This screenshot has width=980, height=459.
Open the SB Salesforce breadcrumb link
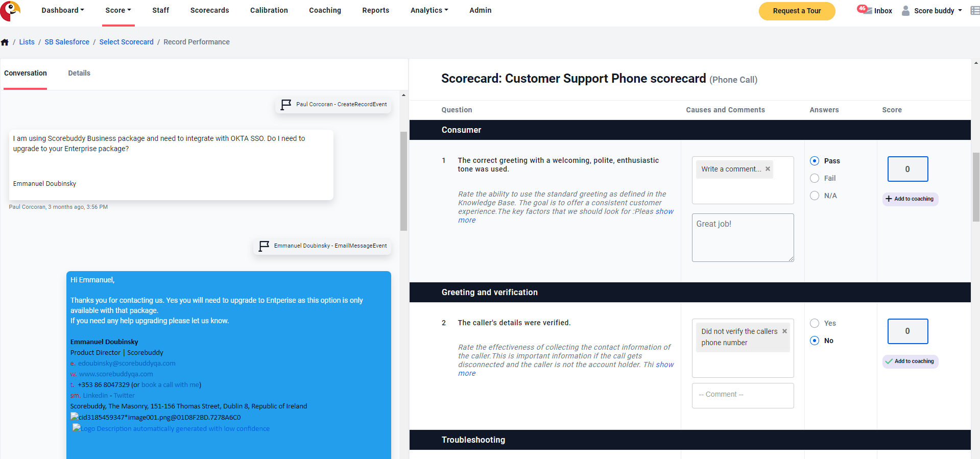point(67,42)
